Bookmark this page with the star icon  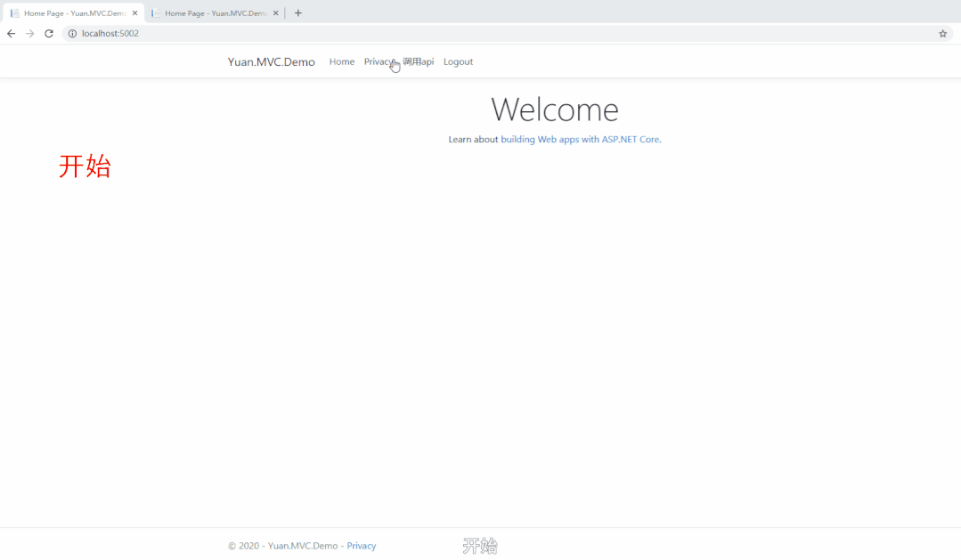click(x=942, y=34)
